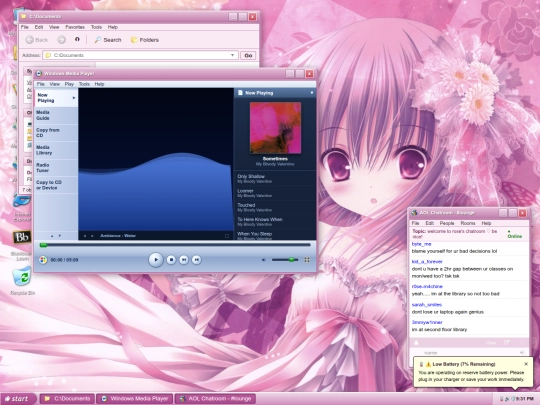The image size is (540, 405).
Task: Click the sarah_smiles username in chat
Action: tap(427, 305)
